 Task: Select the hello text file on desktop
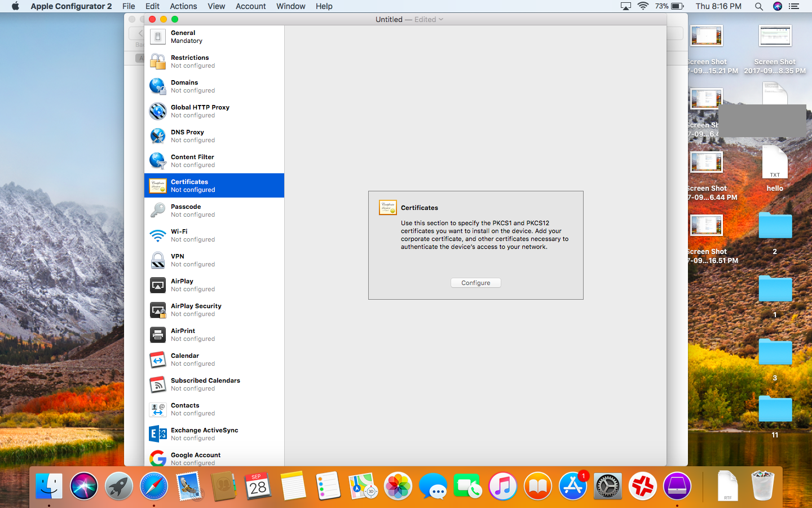coord(775,163)
